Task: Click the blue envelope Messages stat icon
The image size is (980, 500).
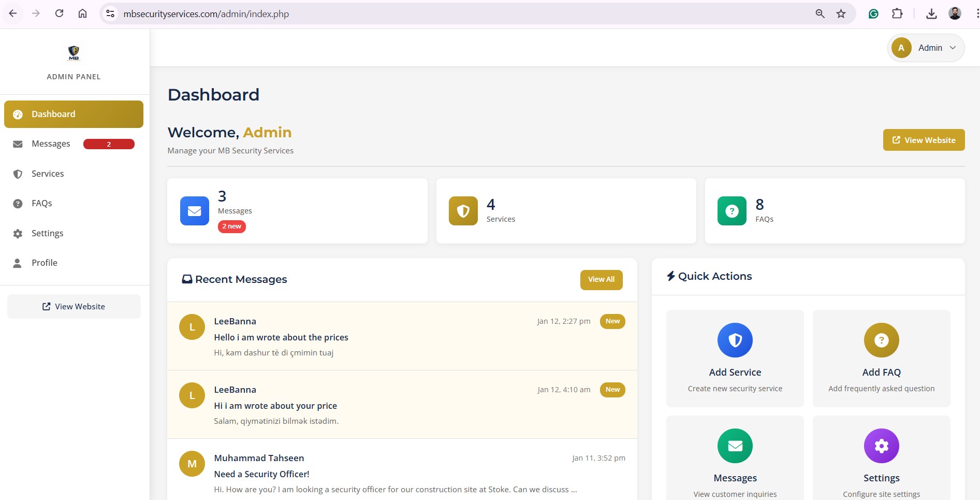Action: click(195, 211)
